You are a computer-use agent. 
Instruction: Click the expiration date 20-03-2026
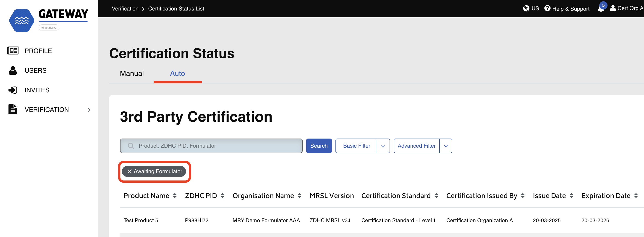[595, 220]
